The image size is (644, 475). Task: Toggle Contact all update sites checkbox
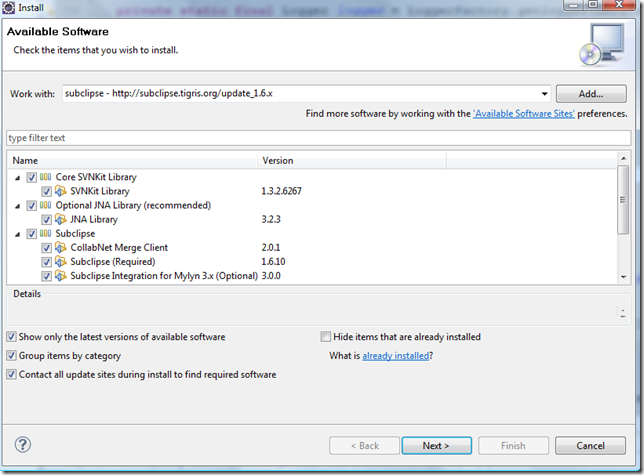coord(12,374)
